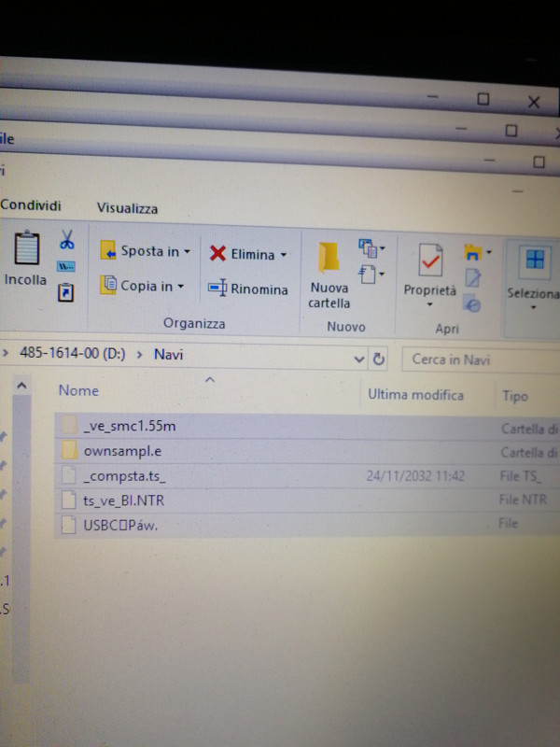The image size is (560, 747).
Task: Expand the breadcrumb chevron before Navi
Action: pyautogui.click(x=139, y=355)
